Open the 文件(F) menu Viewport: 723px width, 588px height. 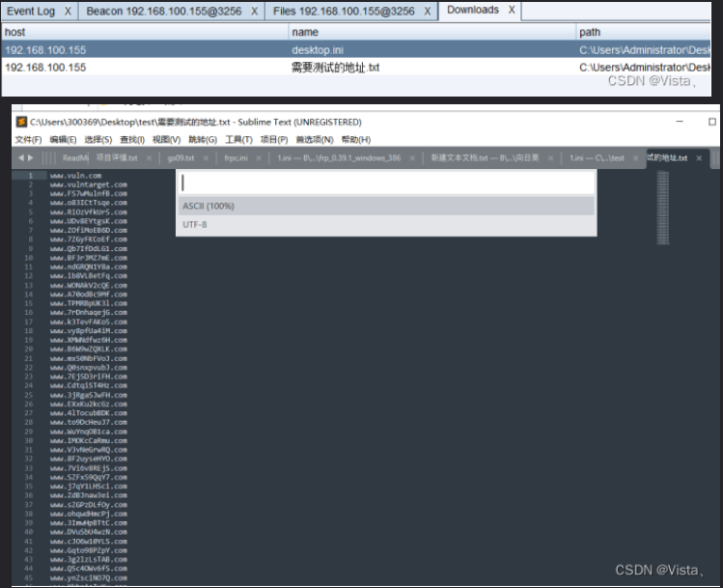click(28, 140)
